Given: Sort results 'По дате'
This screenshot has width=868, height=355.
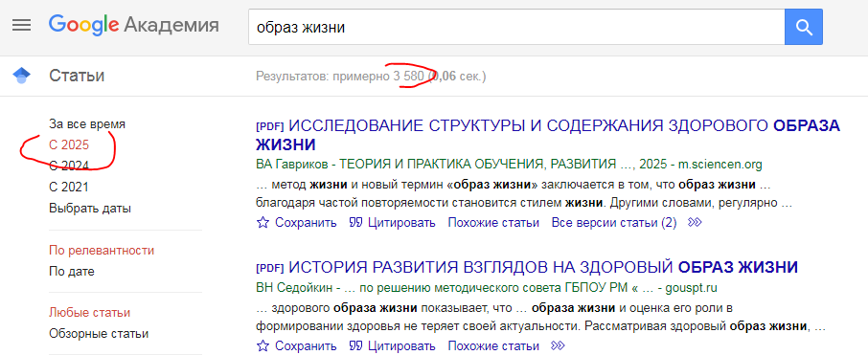Looking at the screenshot, I should [72, 272].
